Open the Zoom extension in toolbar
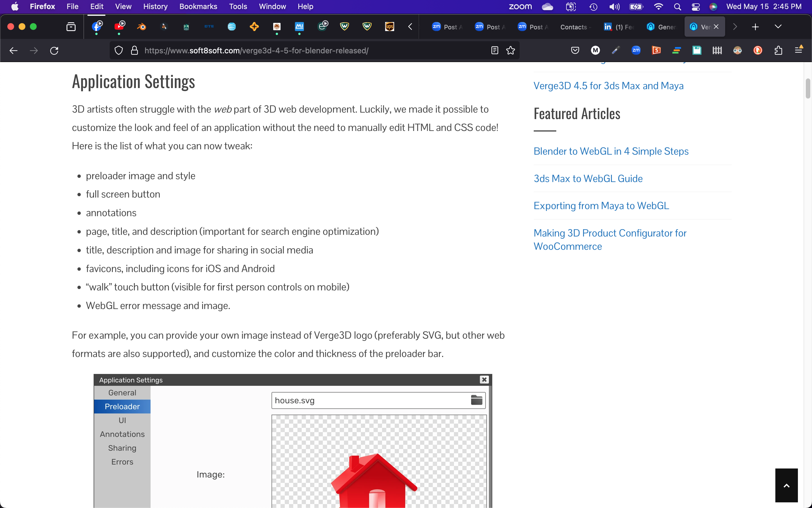Screen dimensions: 812x508 [636, 51]
